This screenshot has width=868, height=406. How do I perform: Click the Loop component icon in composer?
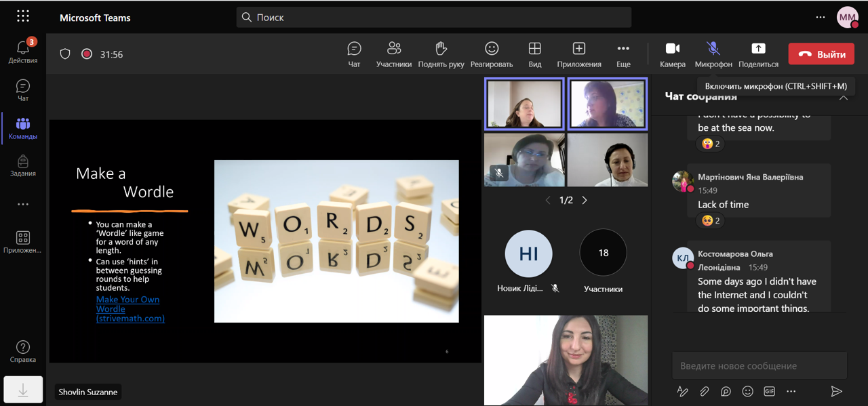pyautogui.click(x=726, y=391)
